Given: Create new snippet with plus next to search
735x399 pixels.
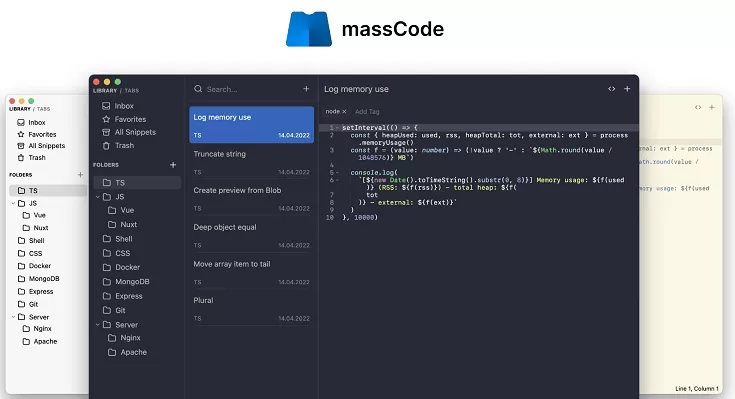Looking at the screenshot, I should pos(306,89).
